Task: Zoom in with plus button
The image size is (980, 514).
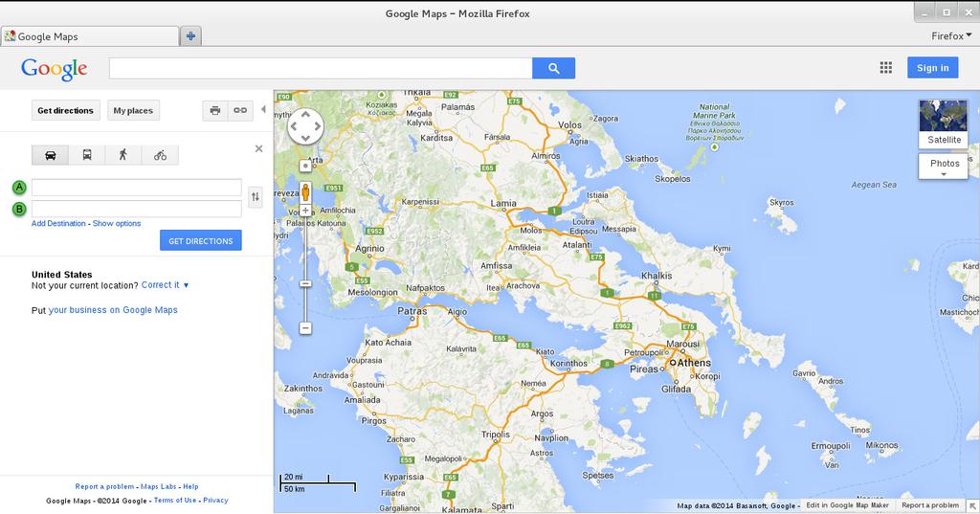Action: click(x=305, y=211)
